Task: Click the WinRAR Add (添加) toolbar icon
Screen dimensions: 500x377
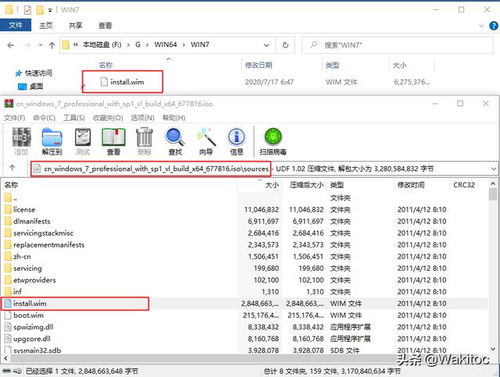Action: (21, 141)
